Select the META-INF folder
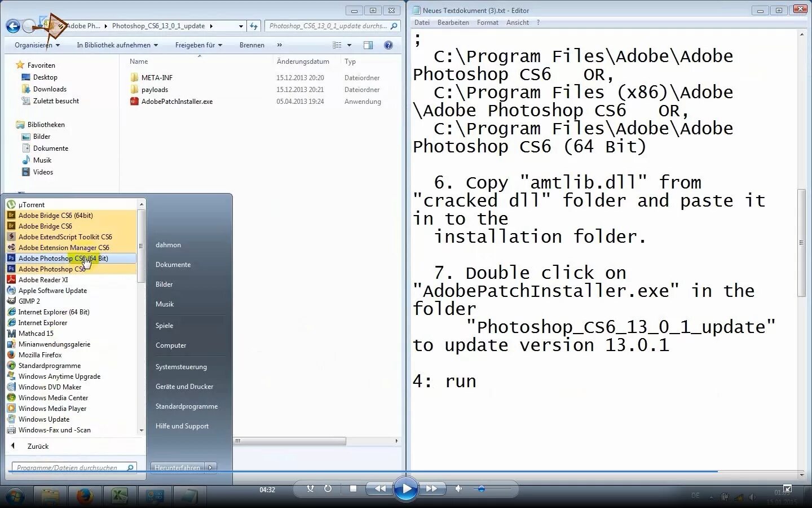Image resolution: width=812 pixels, height=508 pixels. [151, 78]
